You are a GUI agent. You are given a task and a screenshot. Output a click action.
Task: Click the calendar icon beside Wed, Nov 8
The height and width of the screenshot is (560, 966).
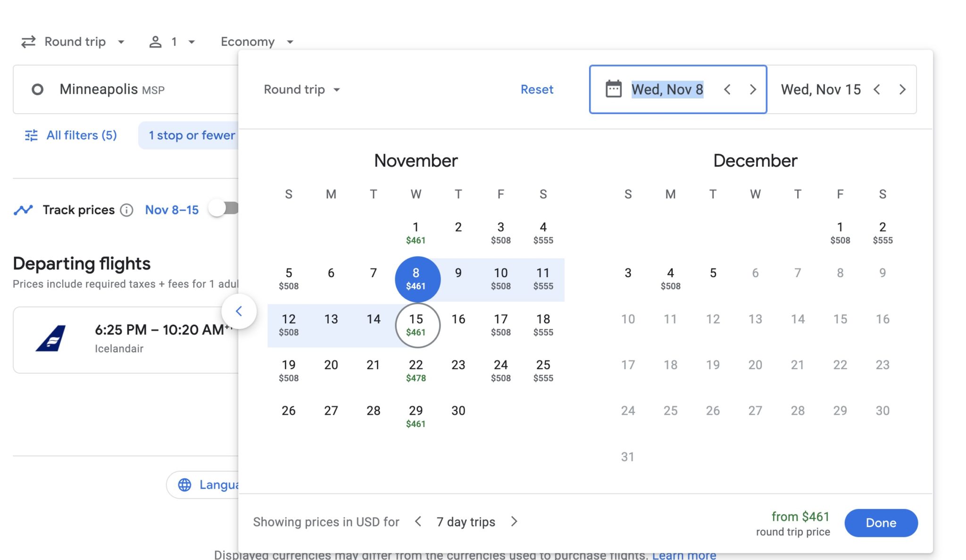click(x=613, y=90)
